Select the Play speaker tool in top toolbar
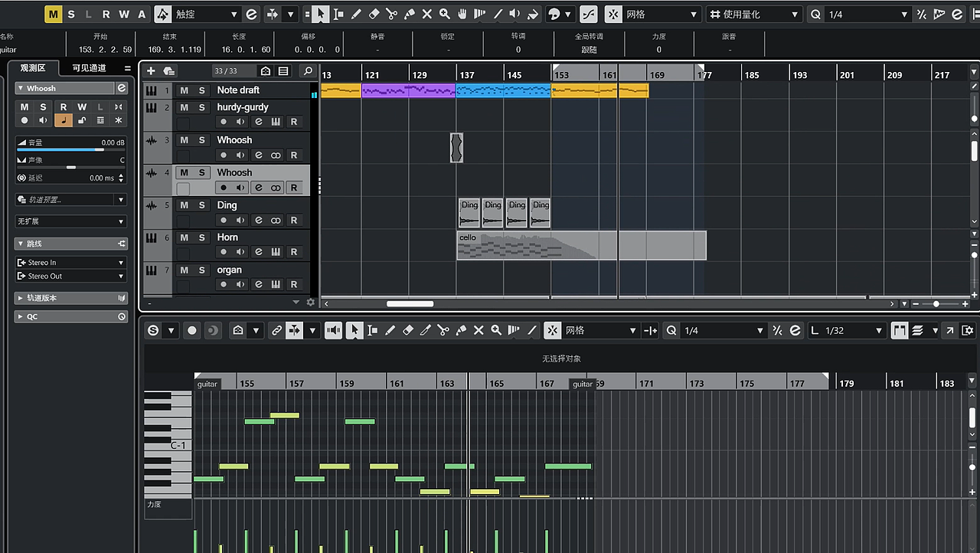 coord(515,14)
